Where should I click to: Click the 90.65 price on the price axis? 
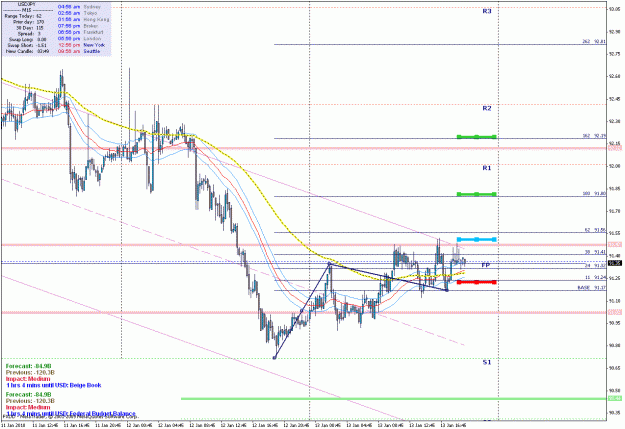pos(614,368)
